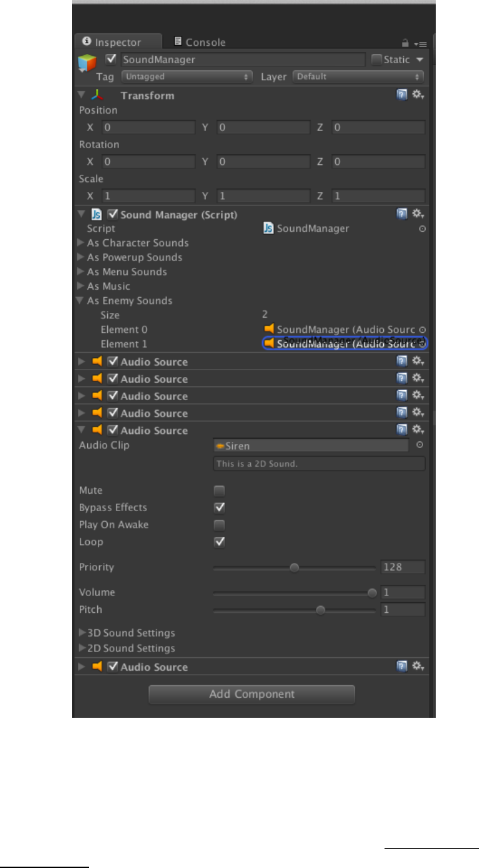This screenshot has height=868, width=479.
Task: Enable the Play On Awake checkbox
Action: pyautogui.click(x=219, y=525)
